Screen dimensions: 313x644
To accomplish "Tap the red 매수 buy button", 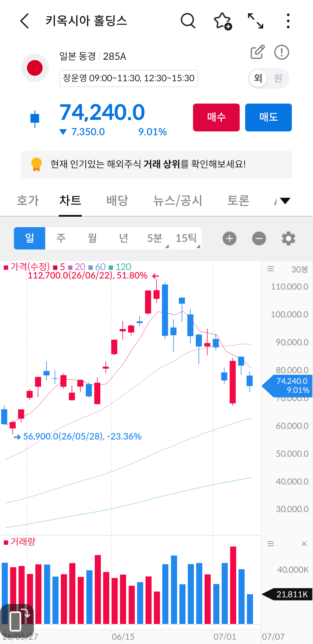I will click(216, 117).
